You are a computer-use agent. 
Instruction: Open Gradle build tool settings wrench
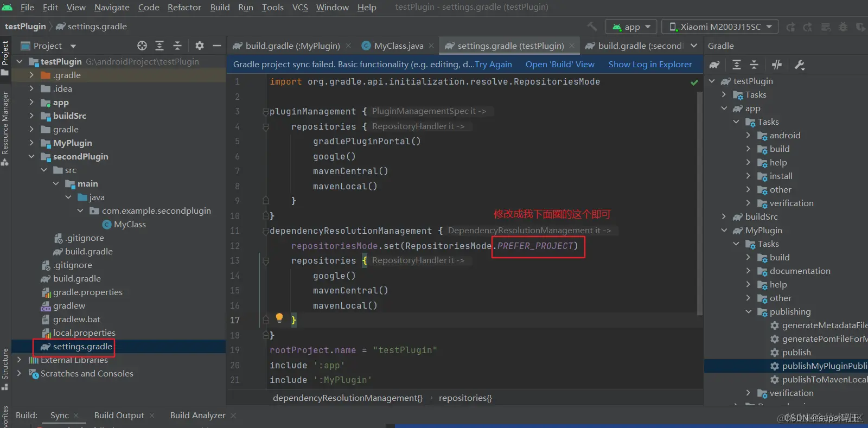(x=800, y=65)
